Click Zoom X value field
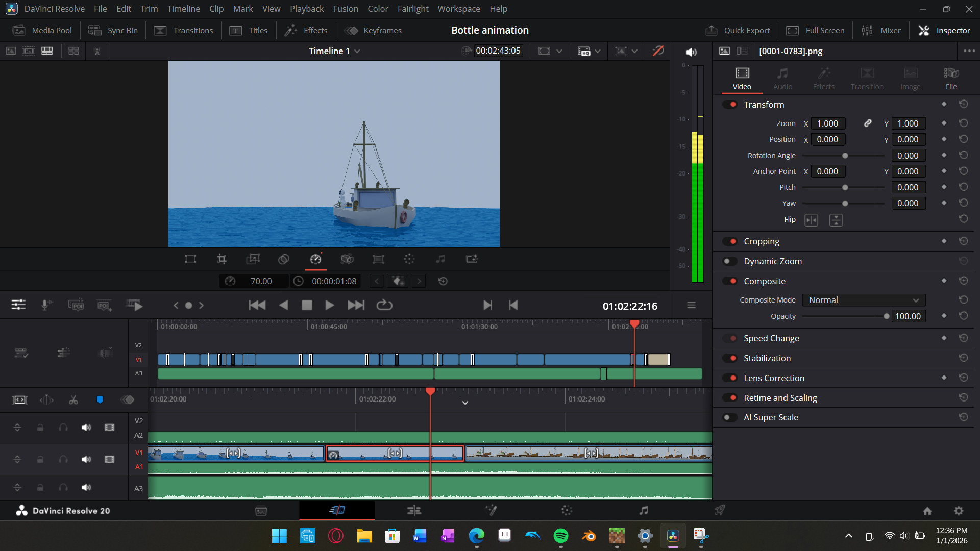This screenshot has height=551, width=980. (x=827, y=123)
